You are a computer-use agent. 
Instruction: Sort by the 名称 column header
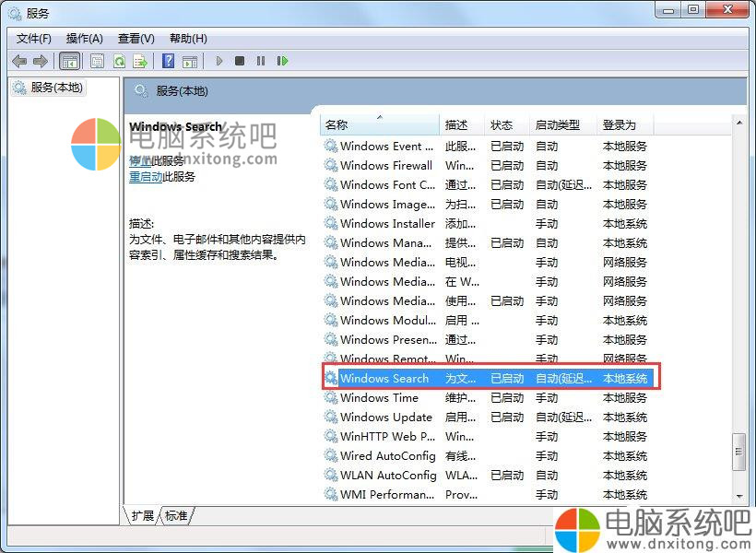379,125
